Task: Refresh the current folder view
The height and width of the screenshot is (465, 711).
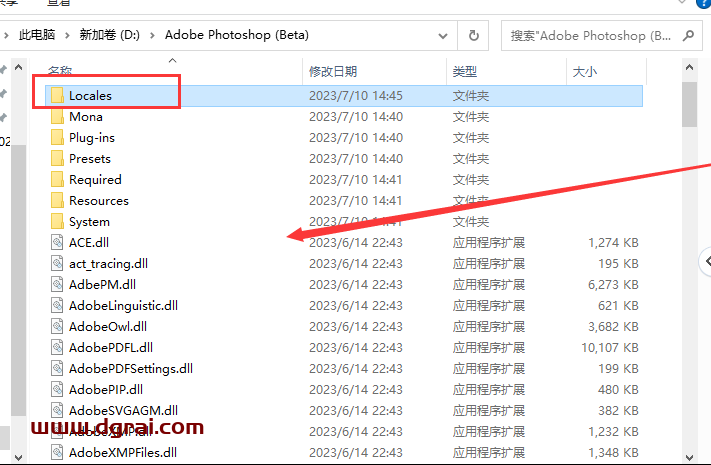Action: 473,35
